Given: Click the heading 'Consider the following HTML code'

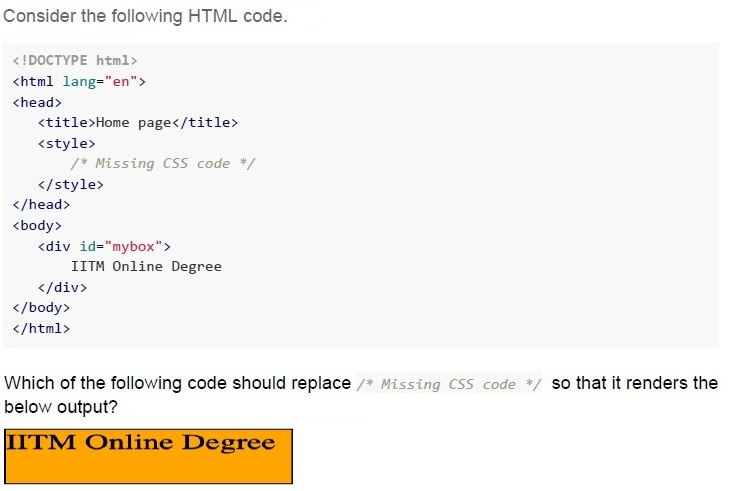Looking at the screenshot, I should pyautogui.click(x=146, y=16).
